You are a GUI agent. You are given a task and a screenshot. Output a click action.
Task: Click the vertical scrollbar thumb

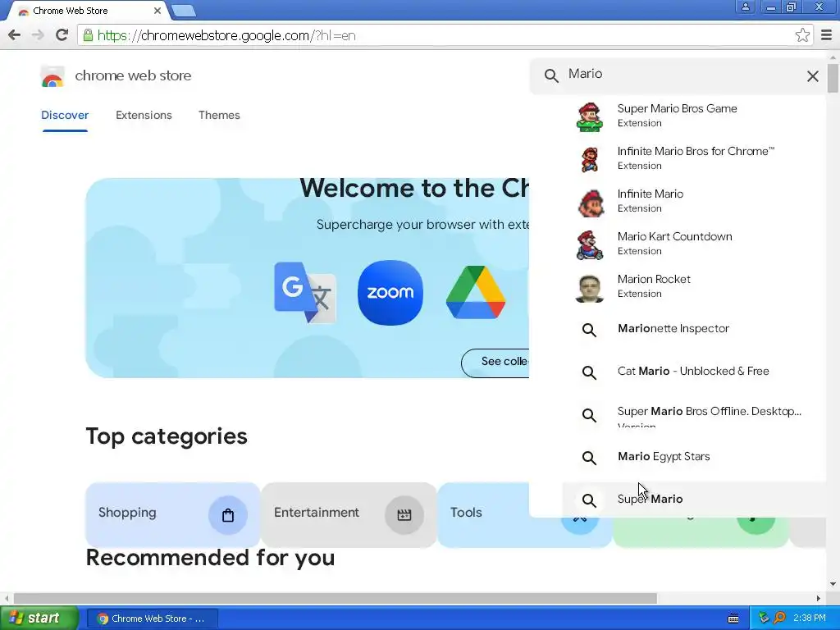pyautogui.click(x=833, y=77)
